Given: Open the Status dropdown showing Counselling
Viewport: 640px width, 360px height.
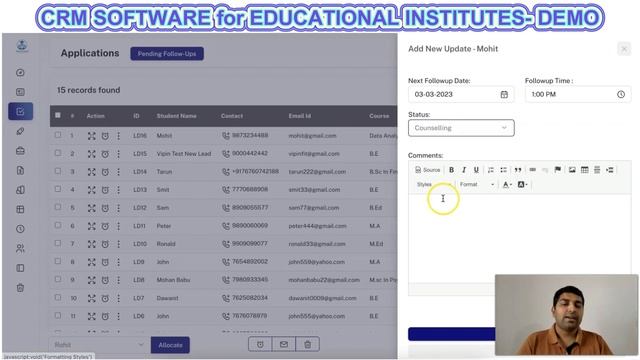Looking at the screenshot, I should (x=461, y=128).
